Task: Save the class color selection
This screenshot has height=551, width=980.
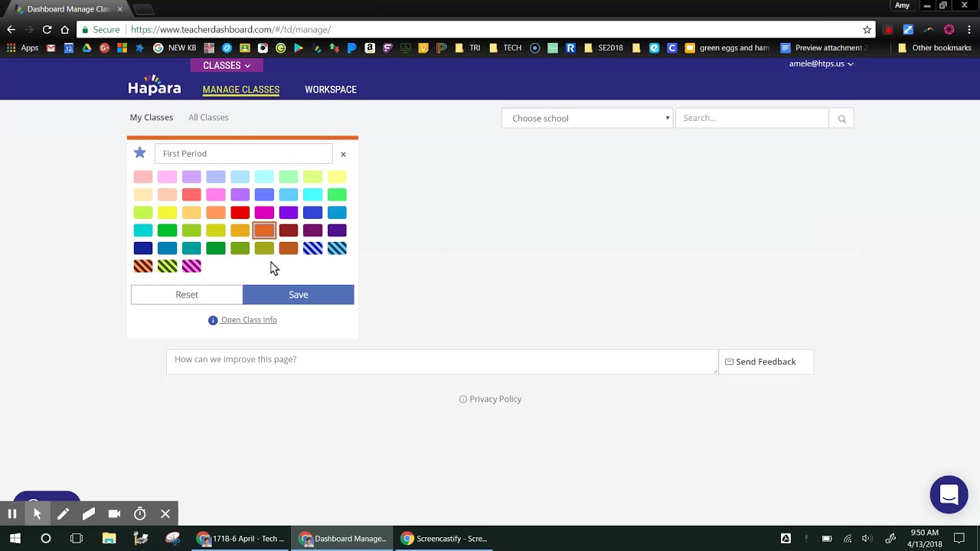Action: [x=299, y=295]
